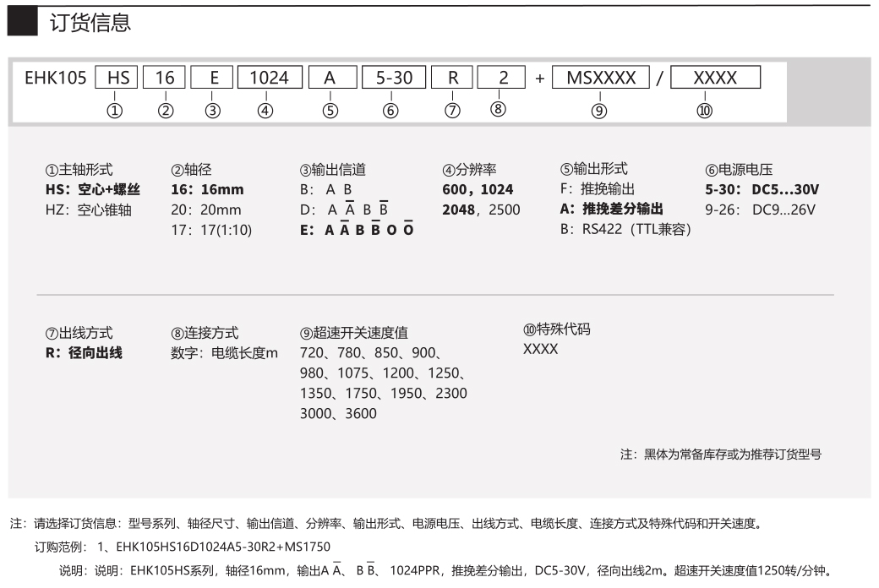
Task: Select the HS code box
Action: (x=117, y=78)
